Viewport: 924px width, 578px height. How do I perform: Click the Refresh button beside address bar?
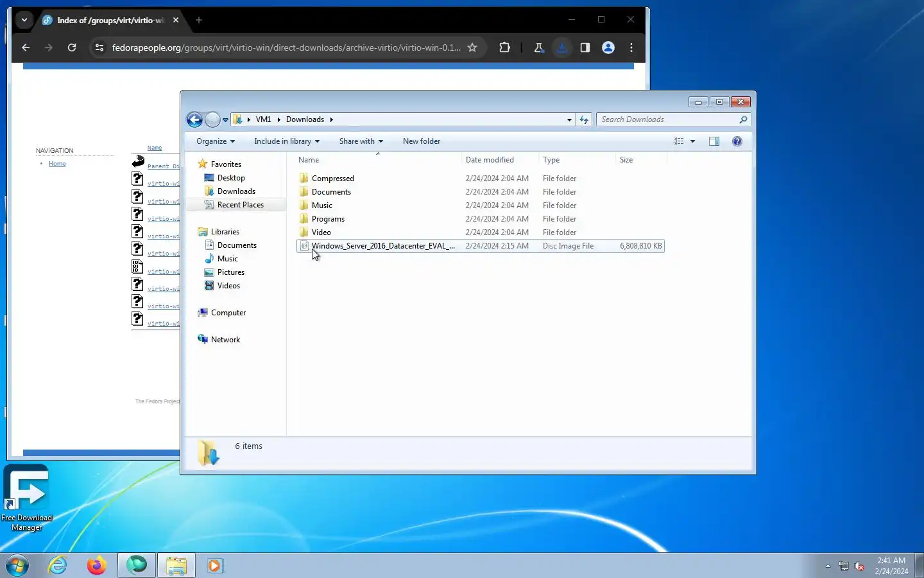[584, 119]
